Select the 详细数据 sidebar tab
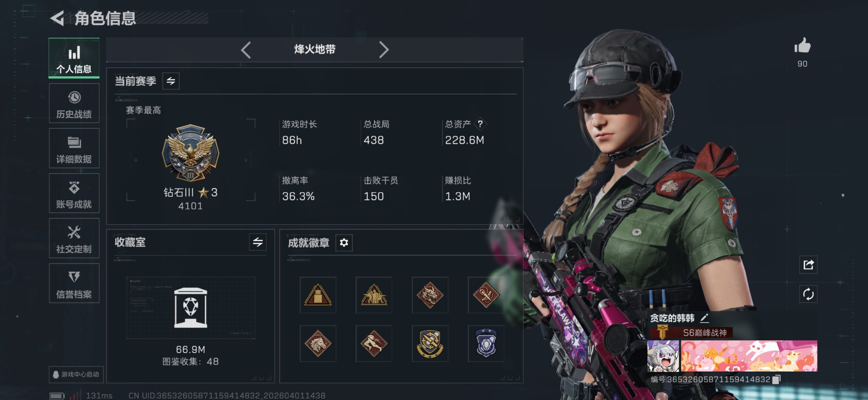Screen dimensions: 868x400 pyautogui.click(x=74, y=148)
